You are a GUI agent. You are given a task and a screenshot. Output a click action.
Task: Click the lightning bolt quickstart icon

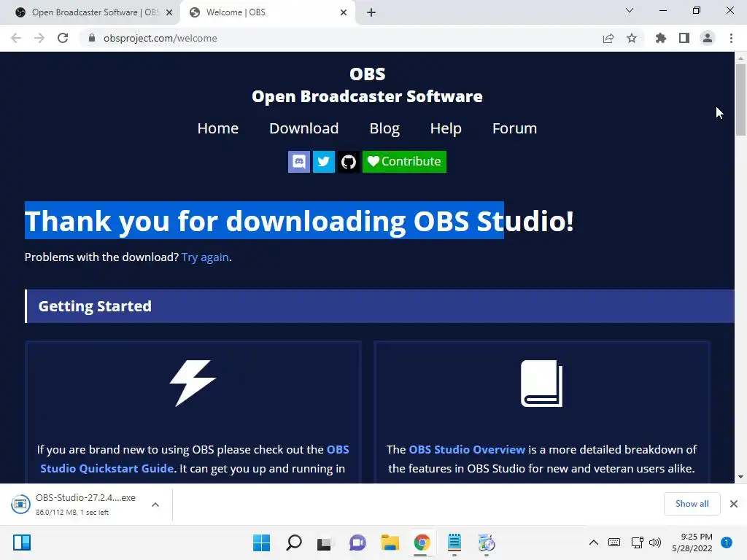pos(193,383)
